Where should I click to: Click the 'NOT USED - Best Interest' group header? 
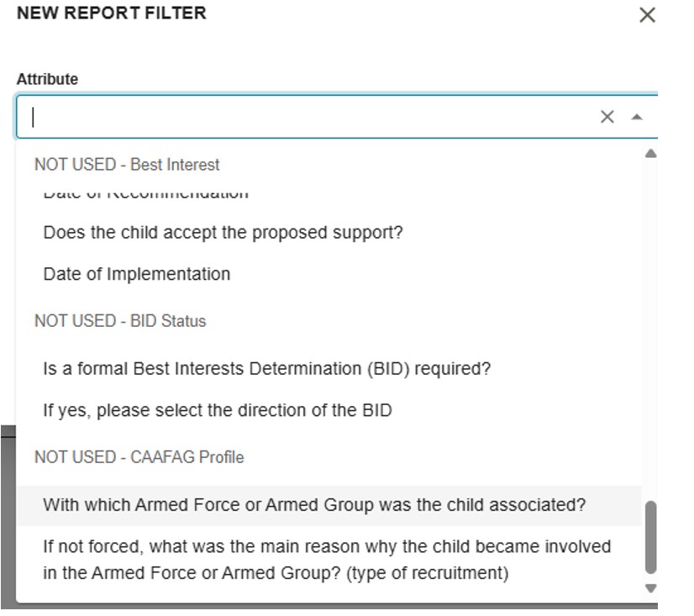[x=127, y=165]
